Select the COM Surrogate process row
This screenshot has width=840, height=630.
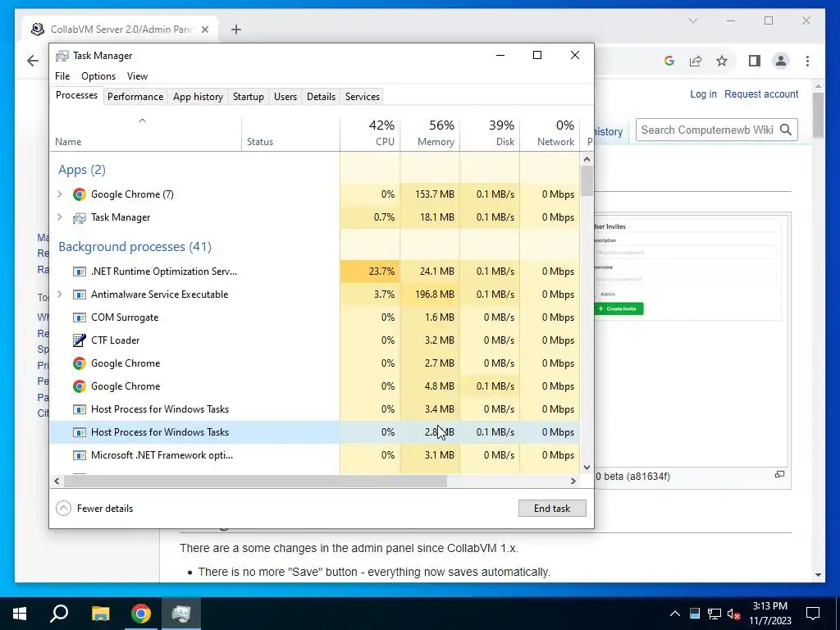314,317
